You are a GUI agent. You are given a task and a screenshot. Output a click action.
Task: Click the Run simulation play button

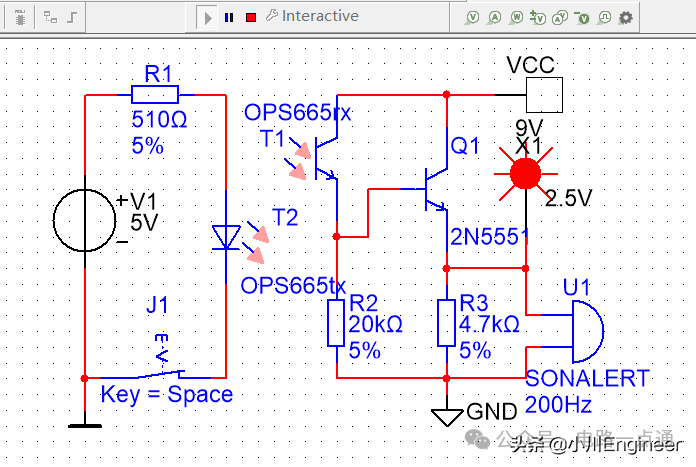click(x=207, y=18)
